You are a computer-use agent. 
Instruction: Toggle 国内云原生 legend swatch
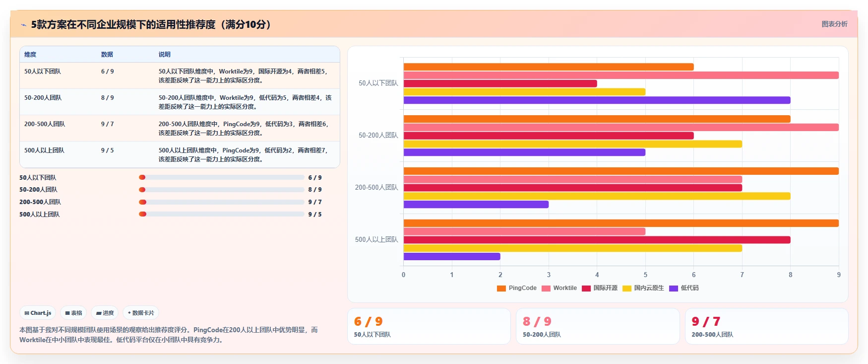[x=627, y=288]
